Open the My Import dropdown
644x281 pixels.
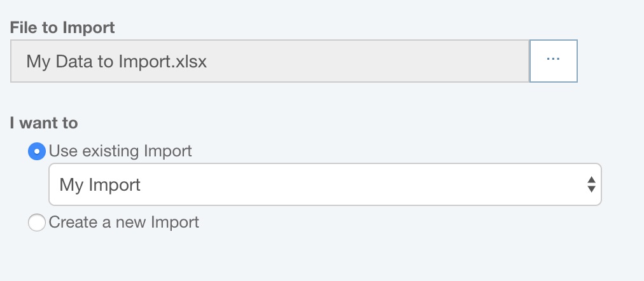coord(325,185)
